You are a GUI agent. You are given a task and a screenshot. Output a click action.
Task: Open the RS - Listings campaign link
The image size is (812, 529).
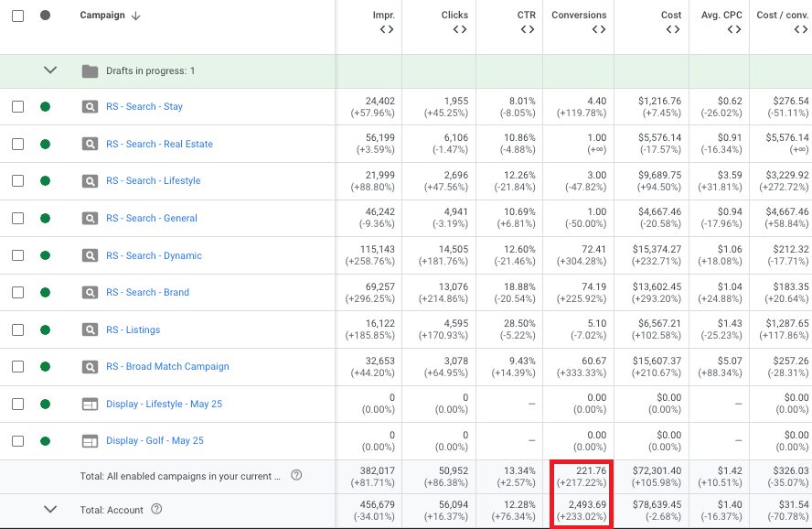point(134,330)
